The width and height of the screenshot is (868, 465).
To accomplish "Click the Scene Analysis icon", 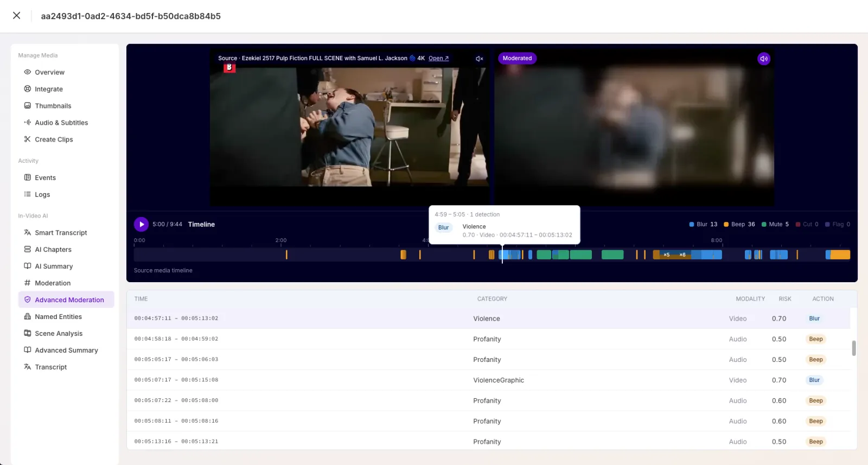I will tap(27, 333).
